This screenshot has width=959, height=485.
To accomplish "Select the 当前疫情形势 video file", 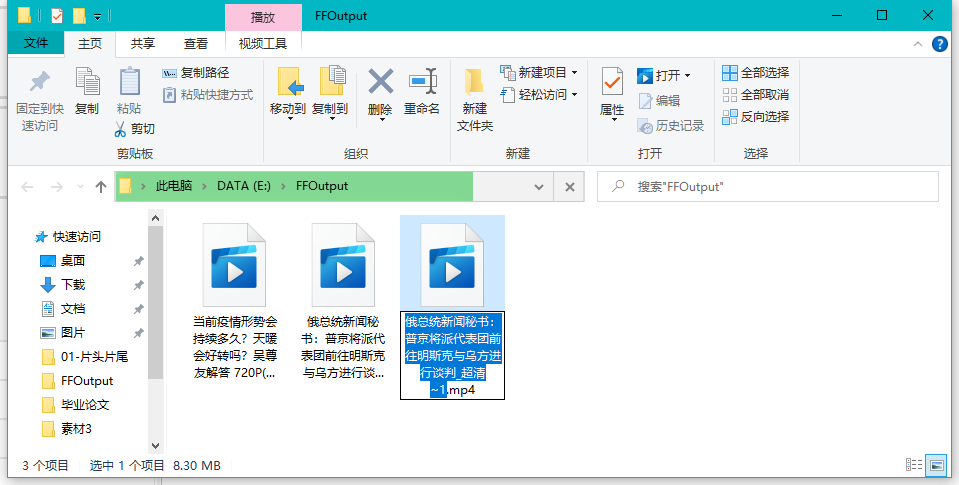I will click(234, 300).
